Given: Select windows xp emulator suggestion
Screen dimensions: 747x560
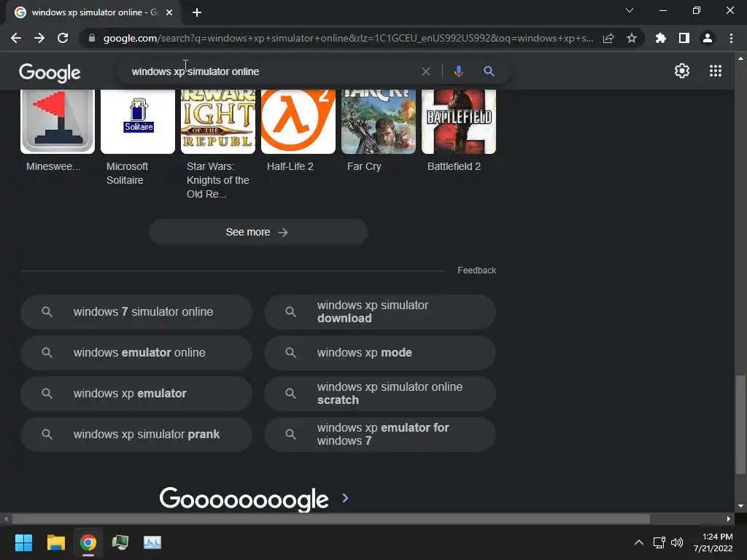Looking at the screenshot, I should [x=136, y=394].
